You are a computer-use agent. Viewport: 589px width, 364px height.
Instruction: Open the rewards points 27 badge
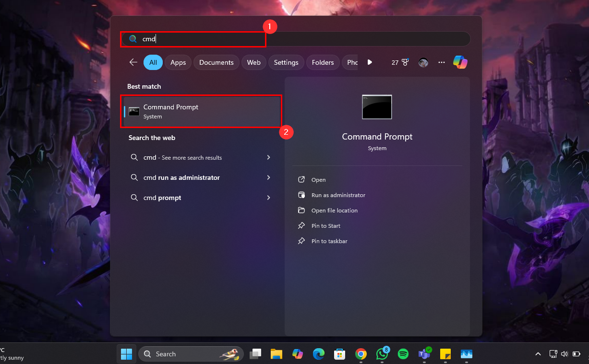pos(400,62)
